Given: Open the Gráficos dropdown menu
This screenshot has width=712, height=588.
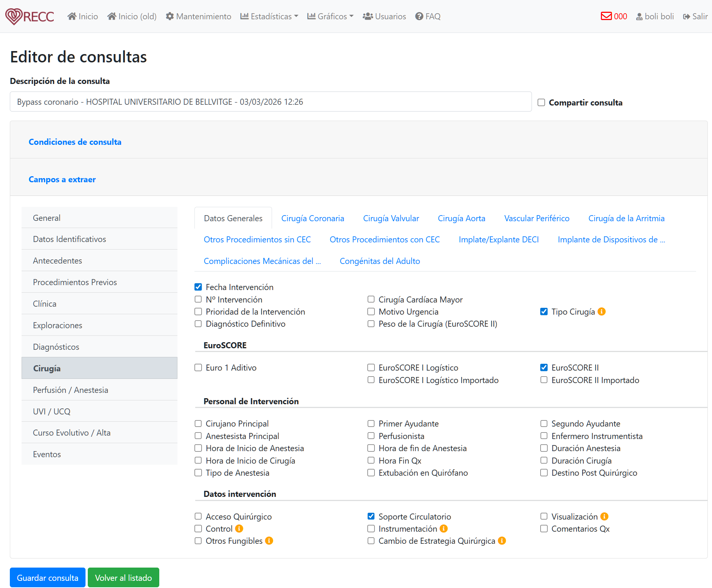Looking at the screenshot, I should tap(331, 16).
